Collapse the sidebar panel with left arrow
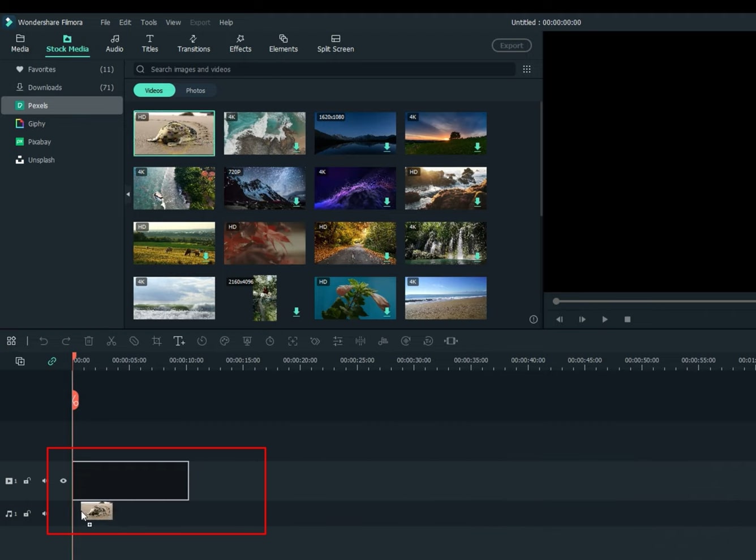 coord(128,194)
